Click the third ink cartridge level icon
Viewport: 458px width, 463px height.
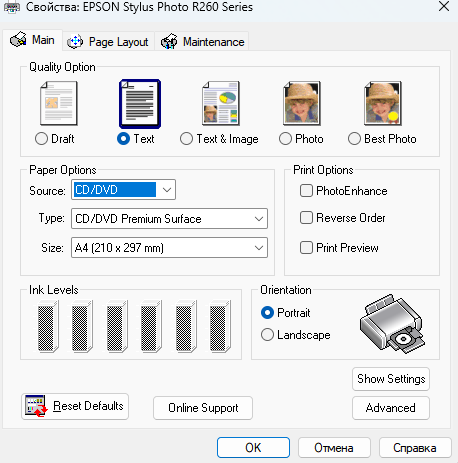tap(117, 326)
